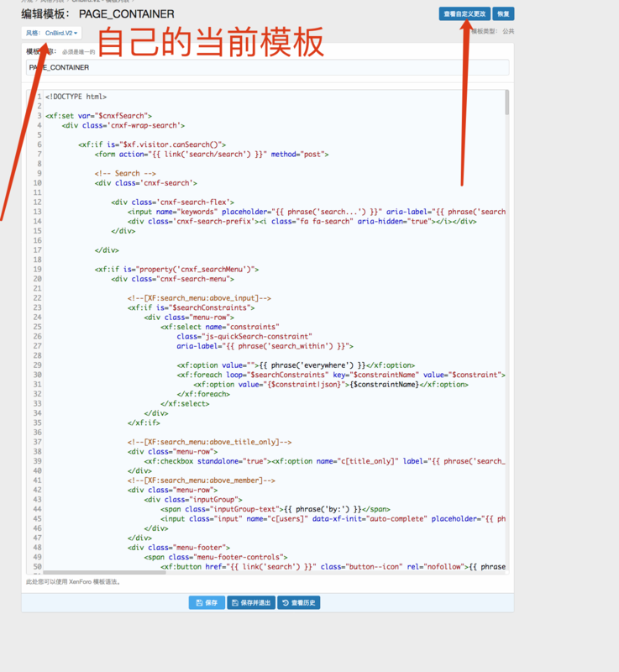The image size is (619, 672).
Task: Click the <!DOCTYPE html> line in editor
Action: (76, 97)
